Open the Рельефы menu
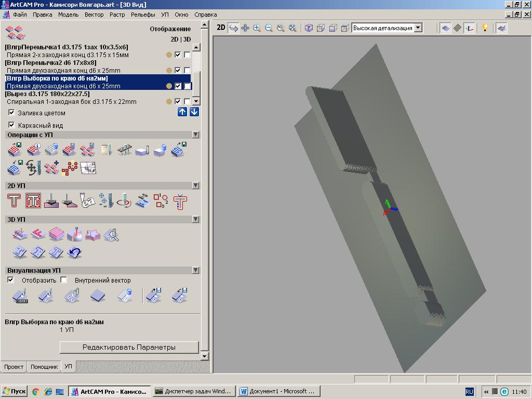This screenshot has height=399, width=532. pyautogui.click(x=143, y=15)
